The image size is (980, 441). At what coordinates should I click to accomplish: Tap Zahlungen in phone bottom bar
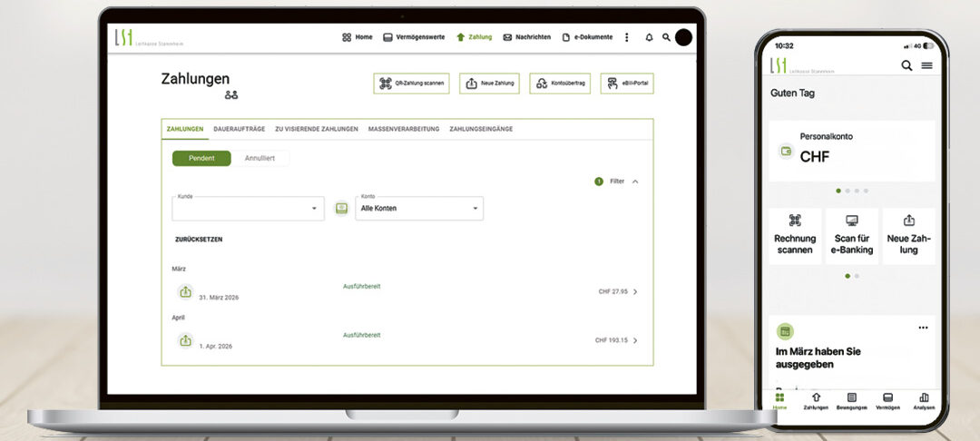[x=816, y=401]
